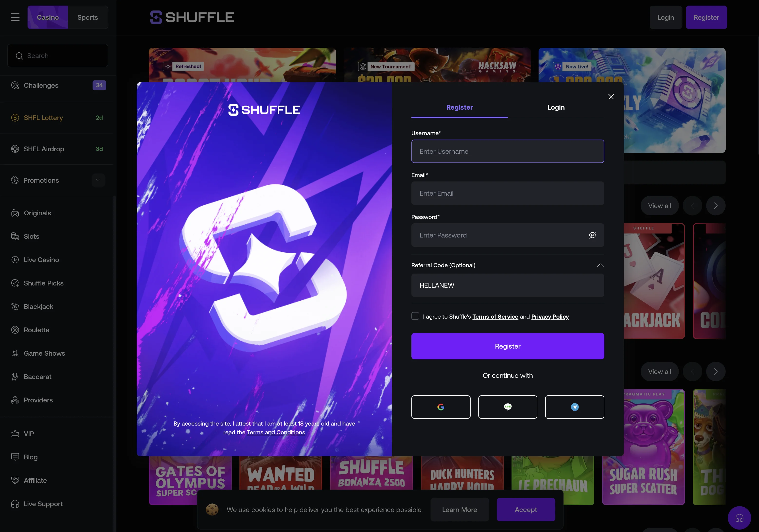
Task: Click the Promotions badge icon
Action: tap(15, 180)
